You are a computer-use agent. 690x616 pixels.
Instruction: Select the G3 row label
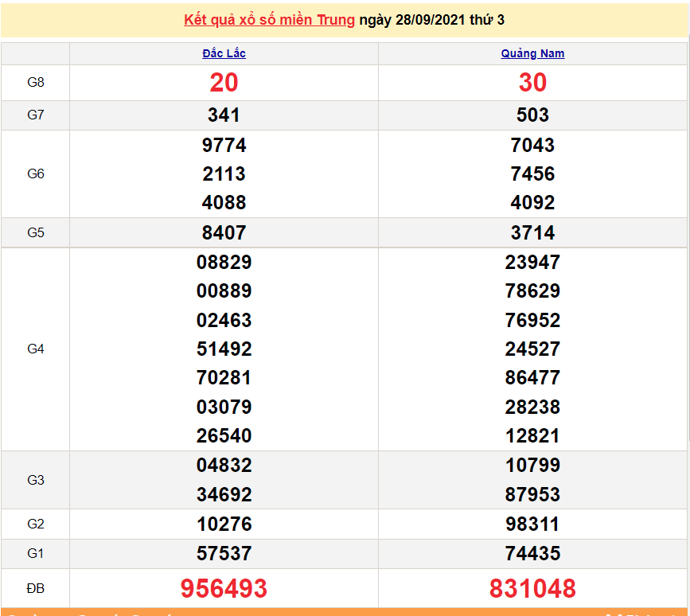36,480
